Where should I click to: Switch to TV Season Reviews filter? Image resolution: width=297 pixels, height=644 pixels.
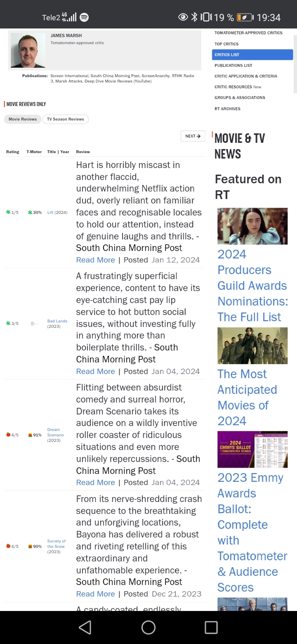pyautogui.click(x=65, y=119)
